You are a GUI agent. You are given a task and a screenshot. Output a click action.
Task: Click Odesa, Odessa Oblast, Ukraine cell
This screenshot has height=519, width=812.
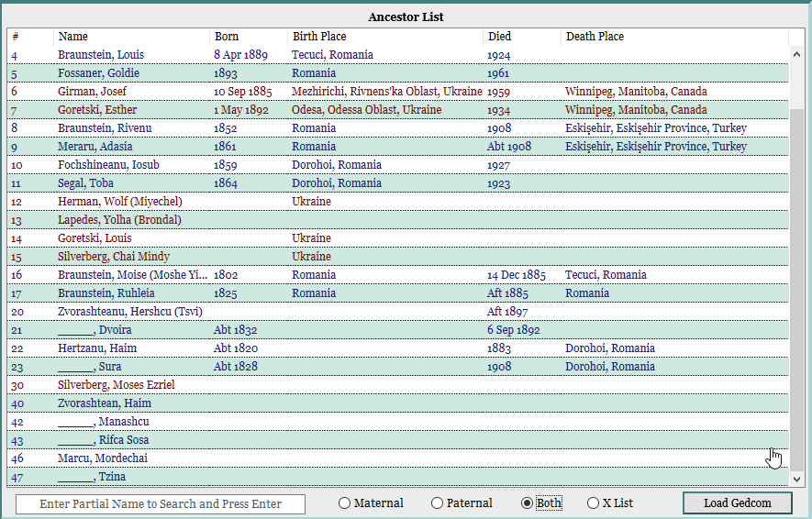(367, 110)
